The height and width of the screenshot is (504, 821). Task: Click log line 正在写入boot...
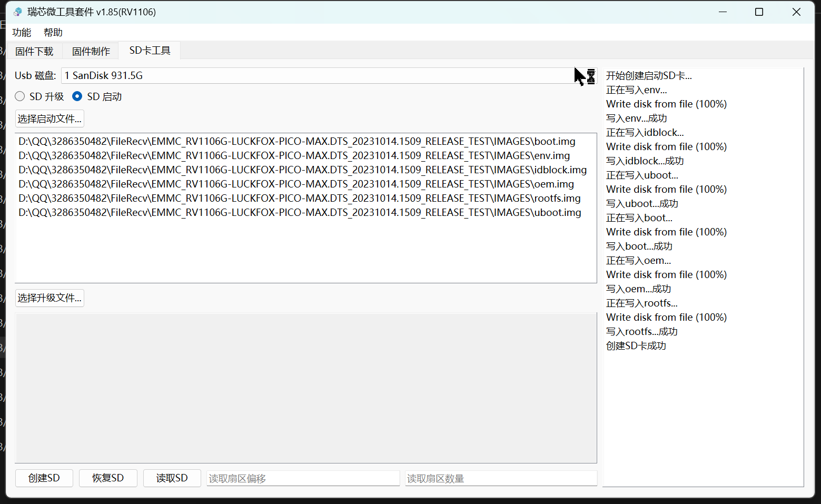[639, 218]
